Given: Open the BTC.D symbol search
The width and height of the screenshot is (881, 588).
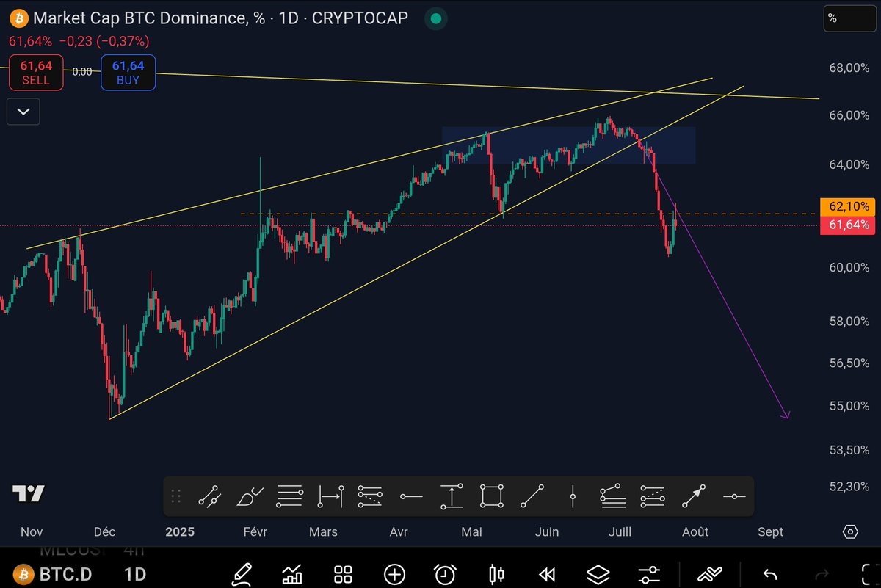Looking at the screenshot, I should coord(54,574).
